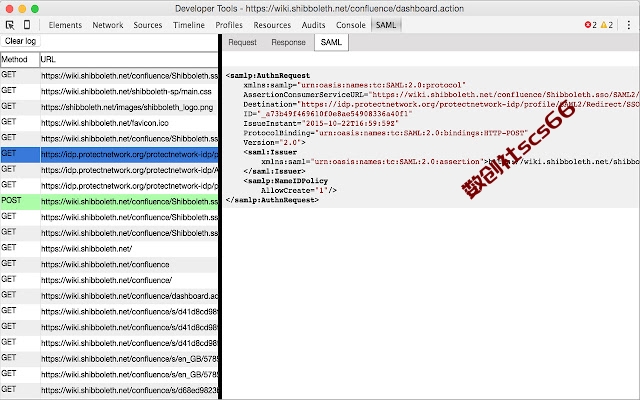The height and width of the screenshot is (400, 640).
Task: Open the Sources panel tab
Action: point(148,25)
